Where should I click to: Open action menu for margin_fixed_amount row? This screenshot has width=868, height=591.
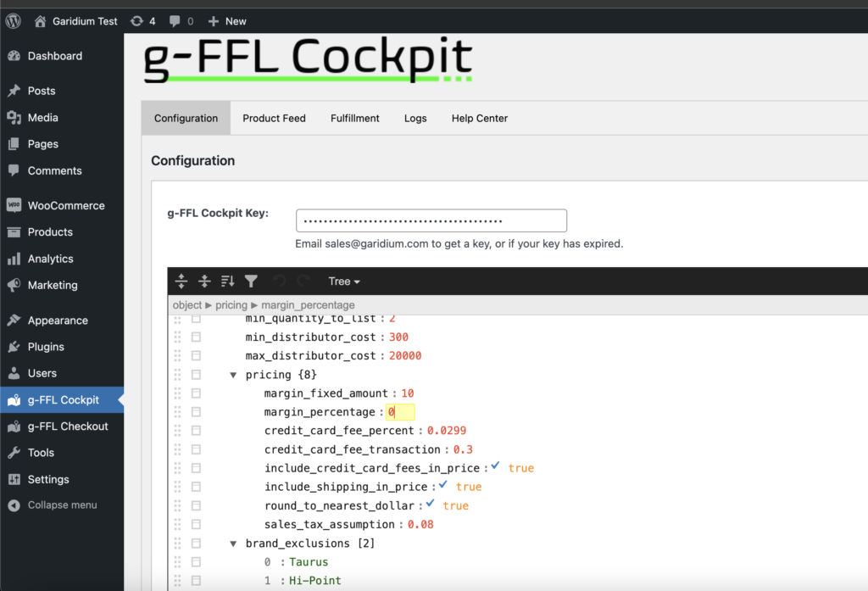pos(196,393)
